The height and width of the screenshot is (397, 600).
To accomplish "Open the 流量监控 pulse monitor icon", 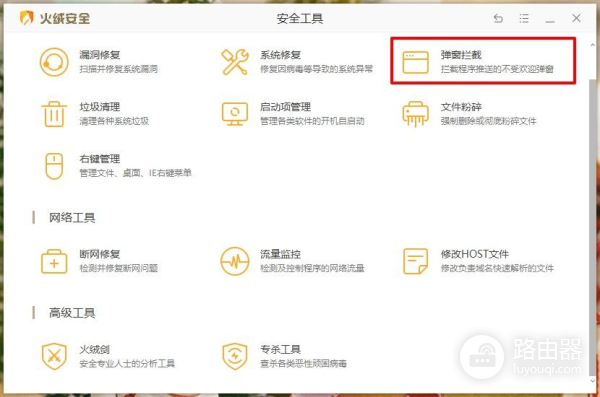I will tap(235, 261).
